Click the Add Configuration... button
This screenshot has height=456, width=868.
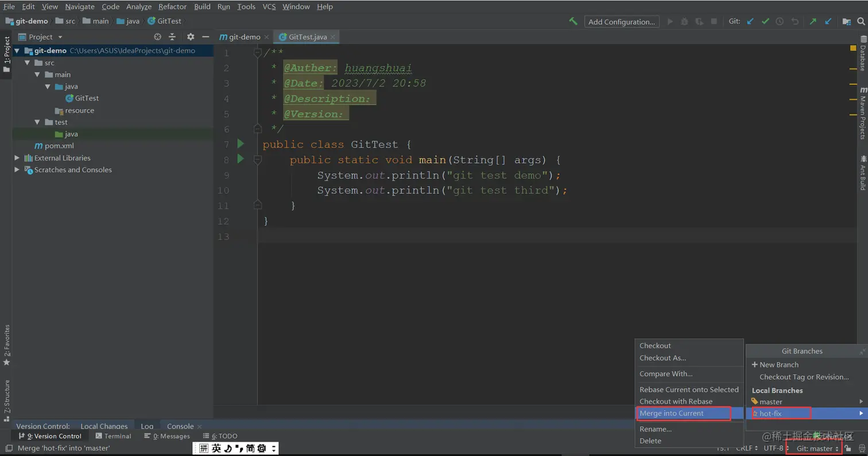pos(622,22)
